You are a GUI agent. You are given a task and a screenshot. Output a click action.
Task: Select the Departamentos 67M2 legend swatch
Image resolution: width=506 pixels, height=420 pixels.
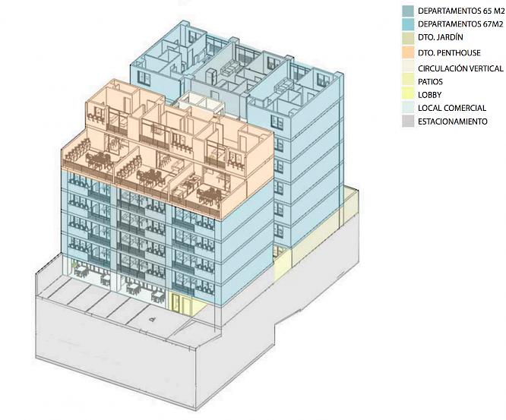point(408,25)
